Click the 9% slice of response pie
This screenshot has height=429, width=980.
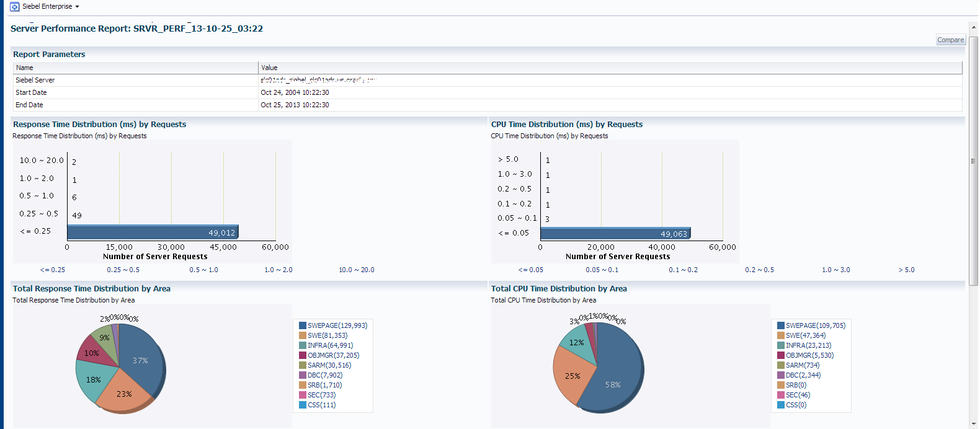105,338
